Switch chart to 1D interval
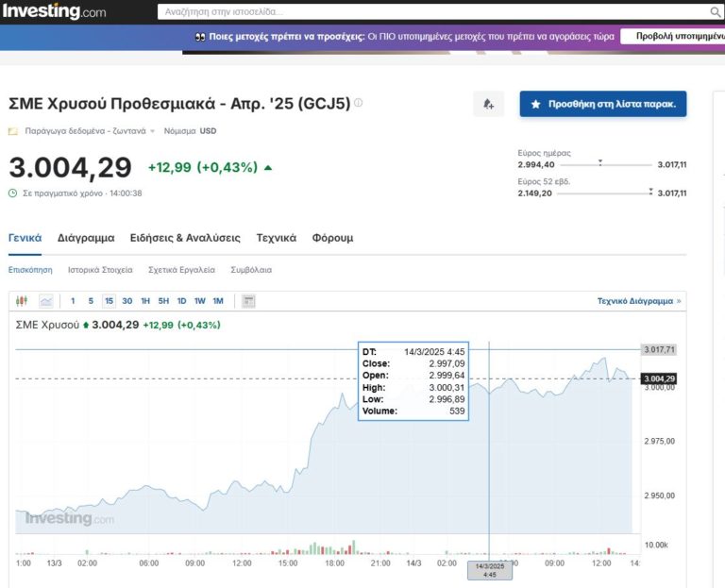The height and width of the screenshot is (588, 725). tap(181, 301)
